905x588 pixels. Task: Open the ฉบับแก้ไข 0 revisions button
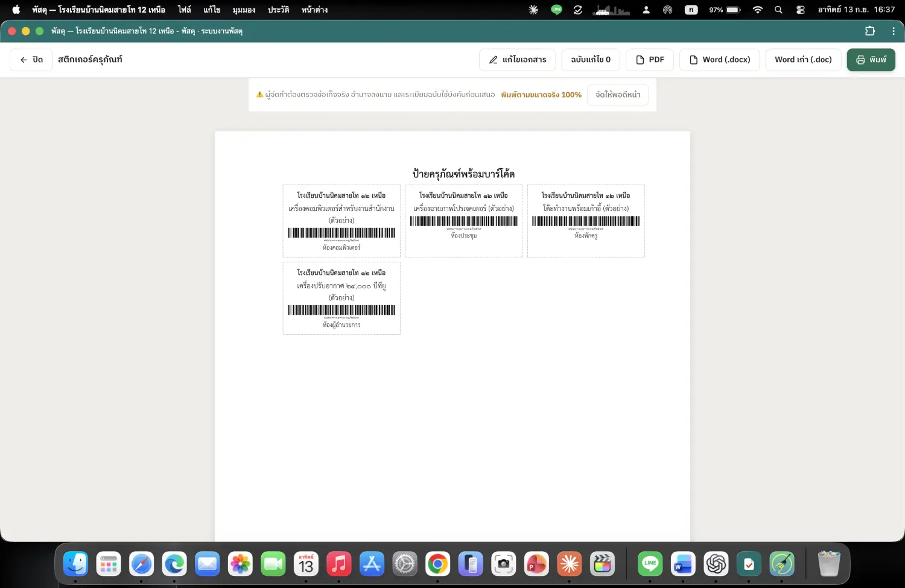coord(591,60)
